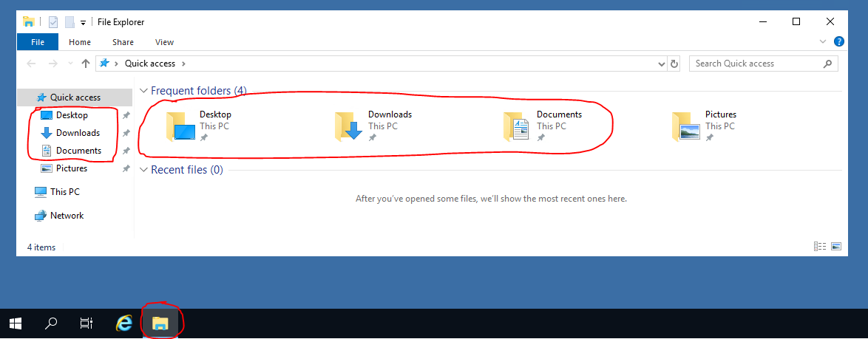Select the Downloads folder icon in Frequent folders
The image size is (868, 339).
coord(350,126)
